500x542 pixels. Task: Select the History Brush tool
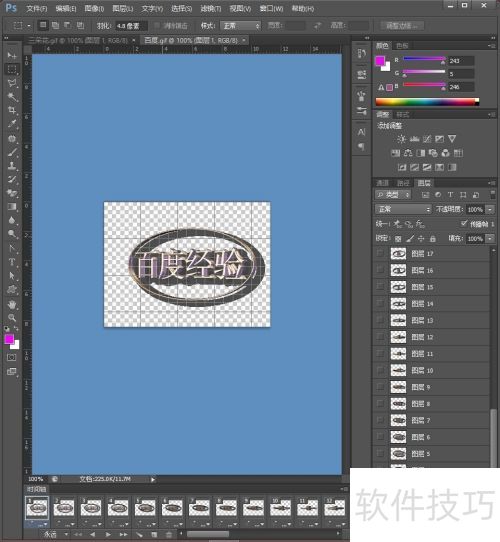[x=12, y=179]
